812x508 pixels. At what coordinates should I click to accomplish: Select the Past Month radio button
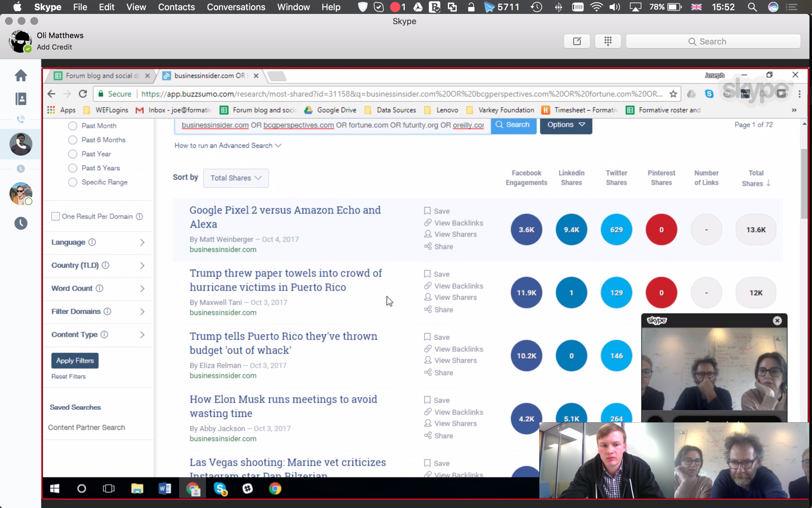point(72,126)
